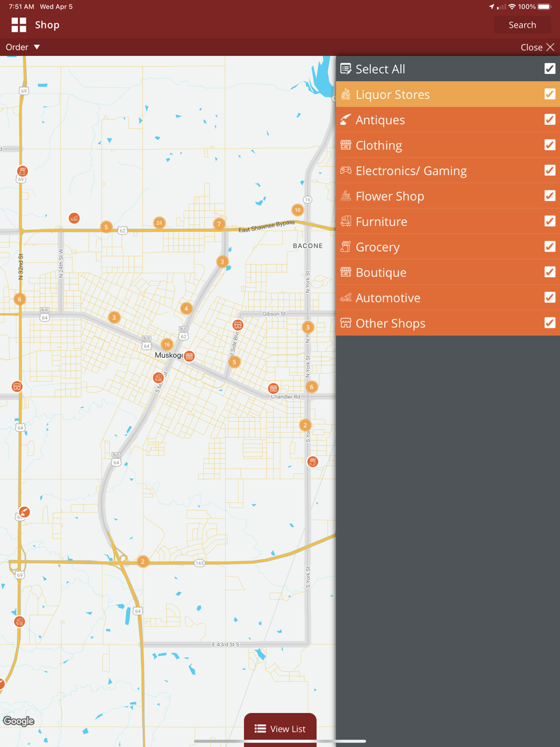The image size is (560, 747).
Task: Select the Liquor Stores label
Action: pos(393,95)
